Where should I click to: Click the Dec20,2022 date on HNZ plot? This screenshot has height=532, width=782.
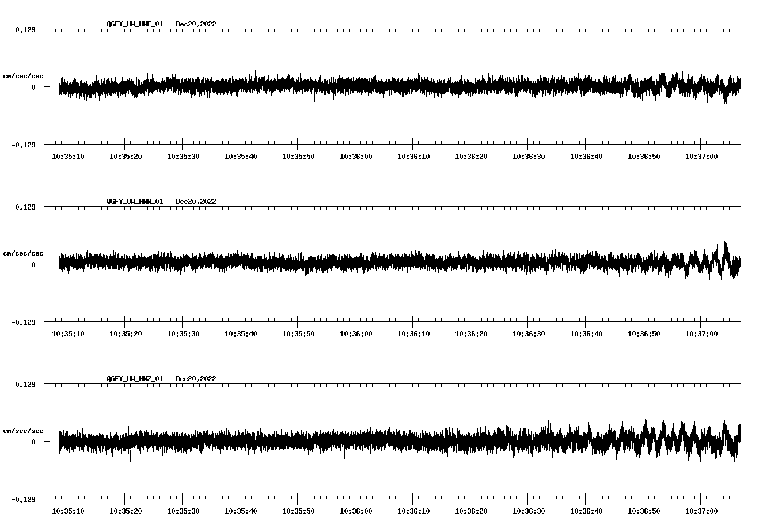coord(196,379)
